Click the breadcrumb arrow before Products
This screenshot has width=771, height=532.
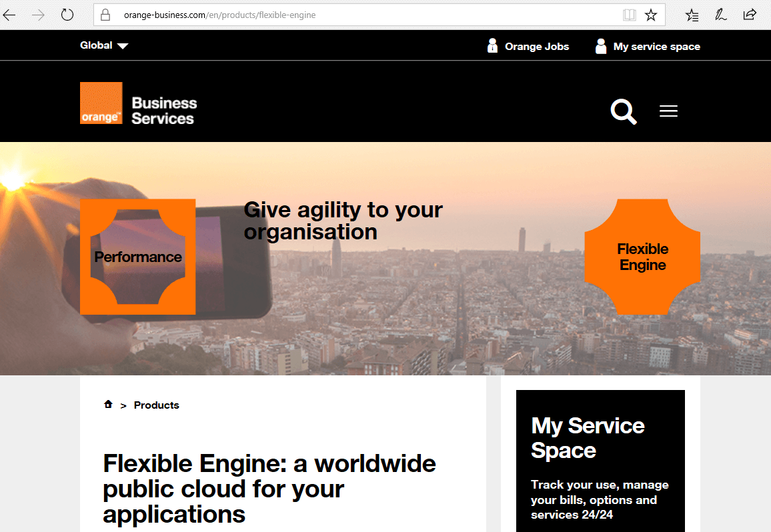123,405
